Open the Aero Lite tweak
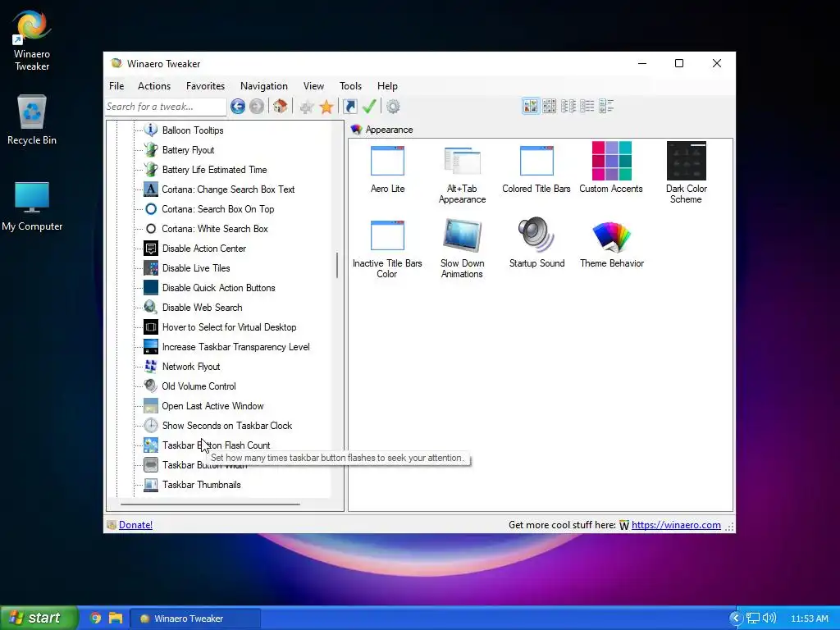This screenshot has width=840, height=630. [387, 168]
